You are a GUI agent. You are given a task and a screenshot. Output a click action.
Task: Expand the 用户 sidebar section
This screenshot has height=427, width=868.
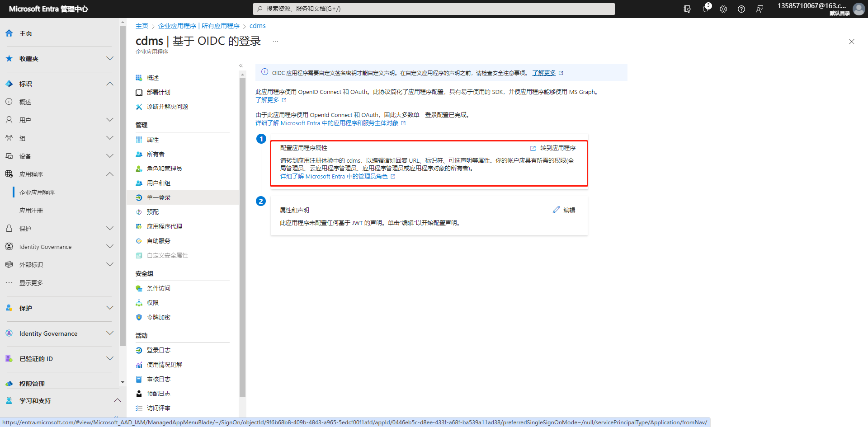coord(109,119)
